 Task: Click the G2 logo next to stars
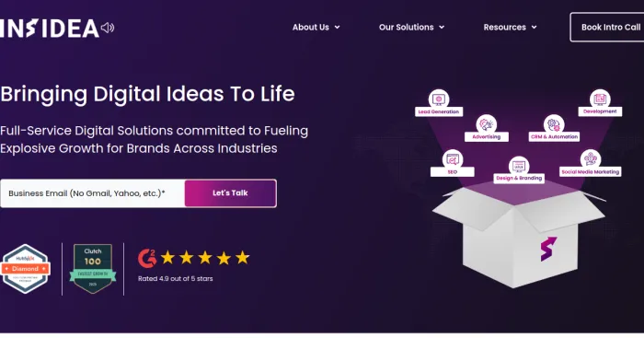coord(147,258)
